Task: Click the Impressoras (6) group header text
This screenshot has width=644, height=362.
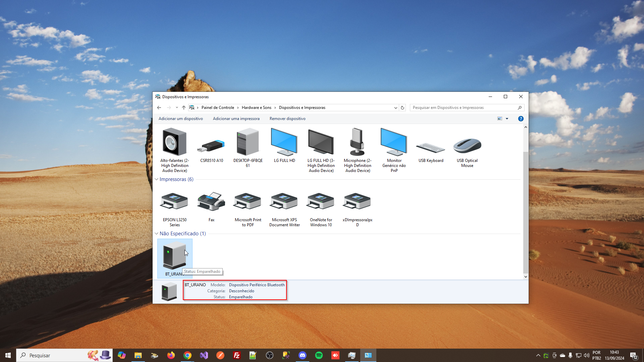Action: pyautogui.click(x=176, y=179)
